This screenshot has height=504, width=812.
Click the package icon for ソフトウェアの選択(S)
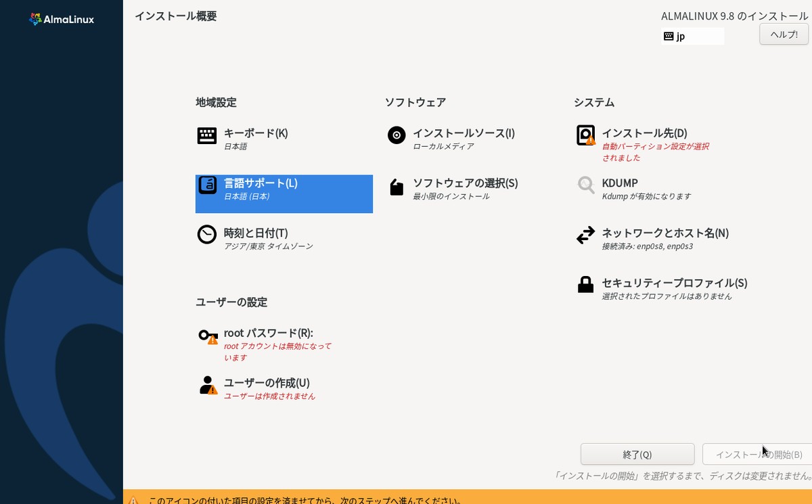tap(397, 187)
